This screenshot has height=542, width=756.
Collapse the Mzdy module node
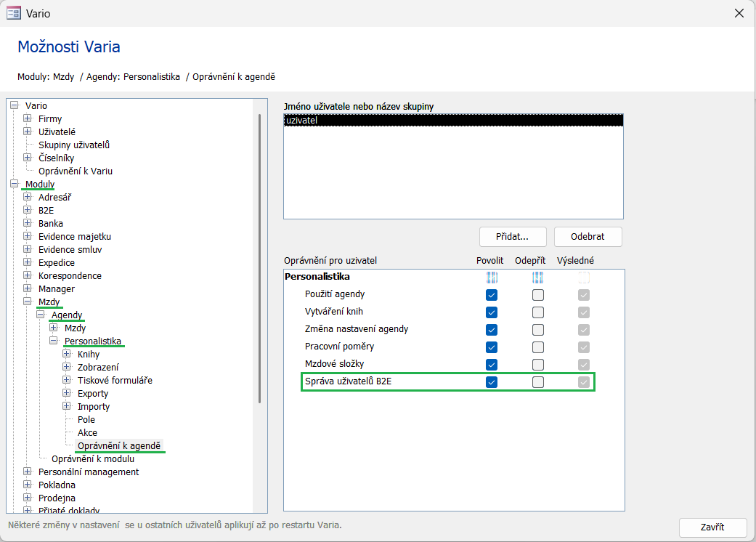28,302
